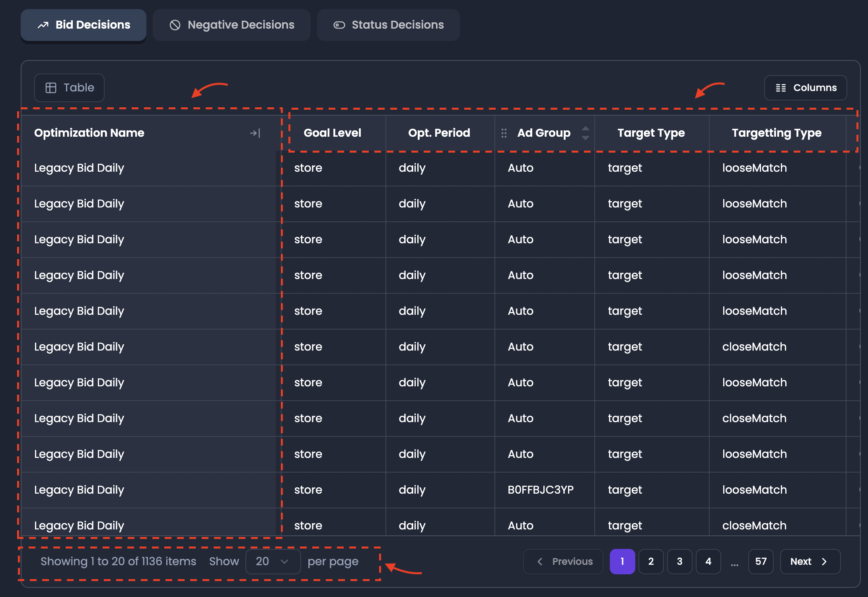Click the Goal Level column header
The width and height of the screenshot is (868, 597).
[x=333, y=133]
